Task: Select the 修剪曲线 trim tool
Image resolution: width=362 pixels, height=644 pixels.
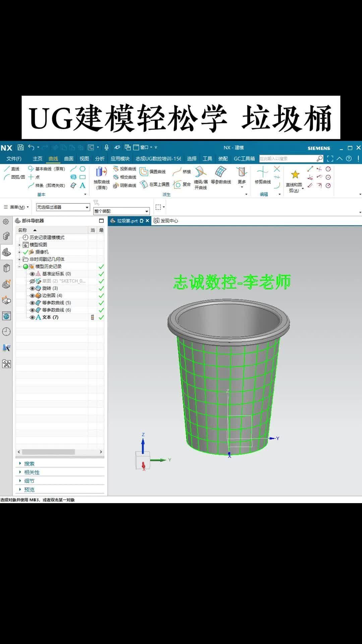Action: click(x=263, y=175)
